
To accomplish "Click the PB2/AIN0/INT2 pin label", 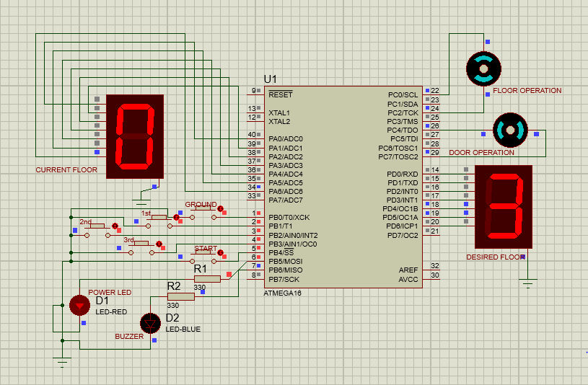I will (x=293, y=236).
